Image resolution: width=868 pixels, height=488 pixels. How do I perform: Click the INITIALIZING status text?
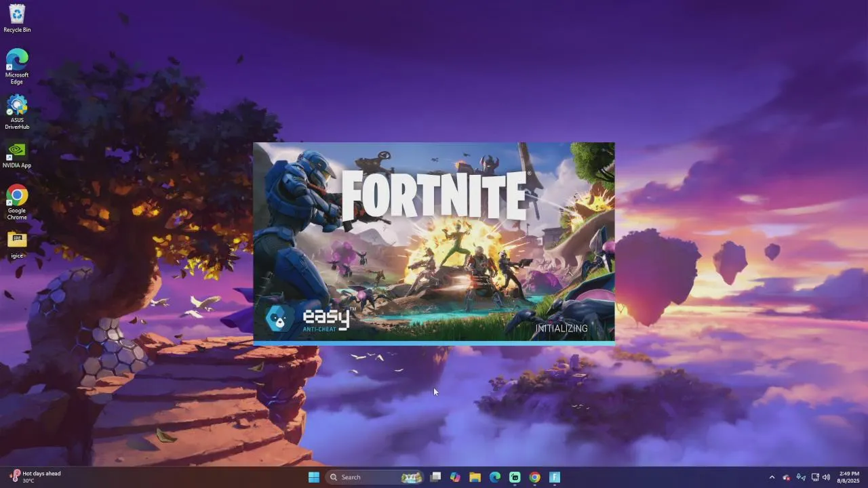561,328
